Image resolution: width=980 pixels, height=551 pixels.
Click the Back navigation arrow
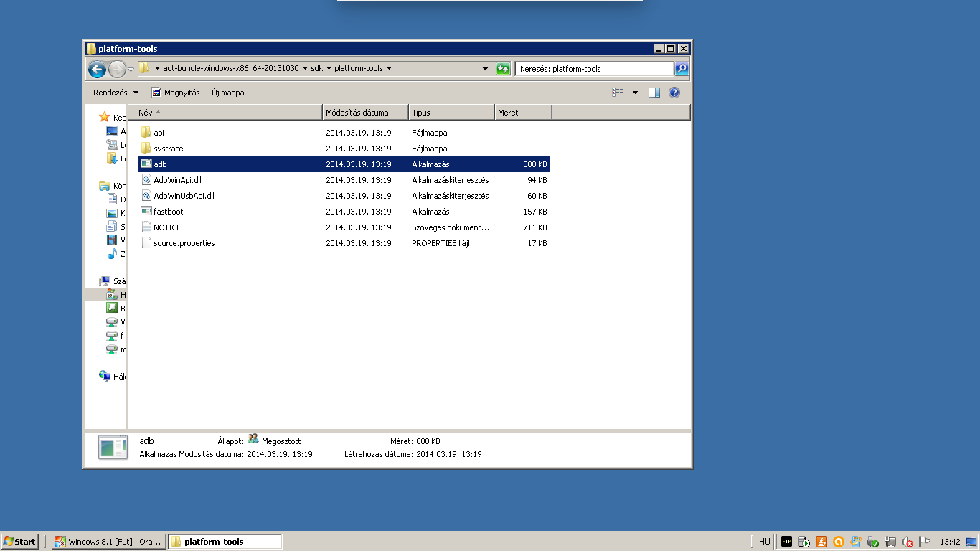point(97,69)
